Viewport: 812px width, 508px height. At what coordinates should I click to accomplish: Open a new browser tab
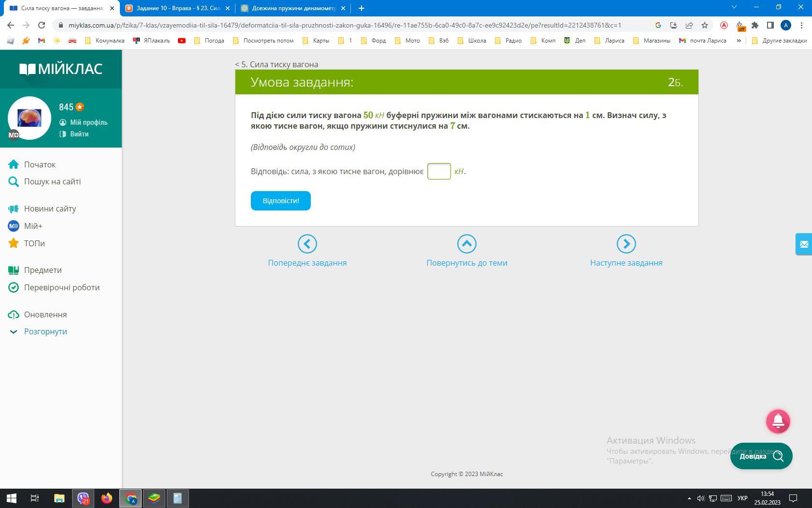click(362, 8)
